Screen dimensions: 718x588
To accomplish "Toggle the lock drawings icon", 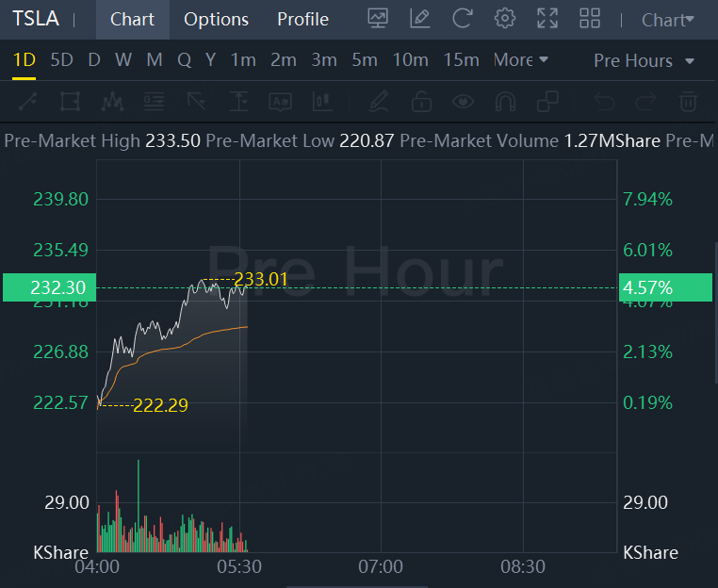I will [421, 101].
